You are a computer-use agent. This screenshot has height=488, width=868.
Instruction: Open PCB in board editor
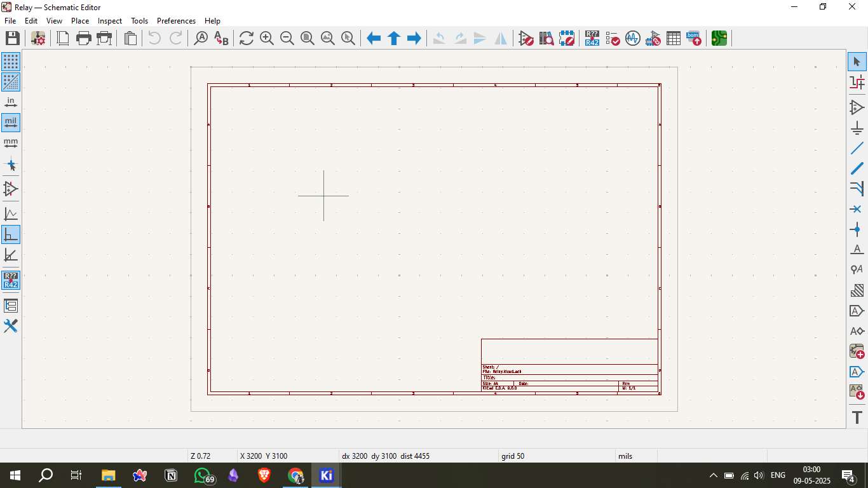(x=719, y=38)
